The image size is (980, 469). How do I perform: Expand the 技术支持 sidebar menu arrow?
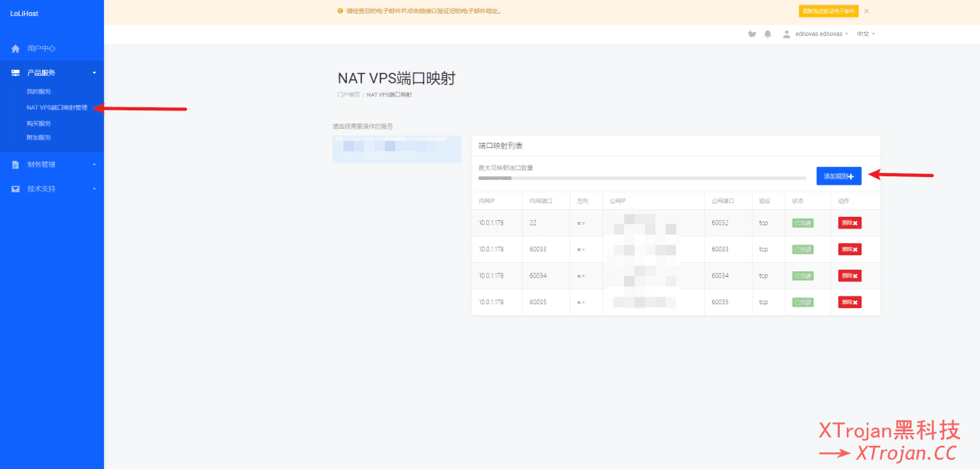tap(94, 189)
